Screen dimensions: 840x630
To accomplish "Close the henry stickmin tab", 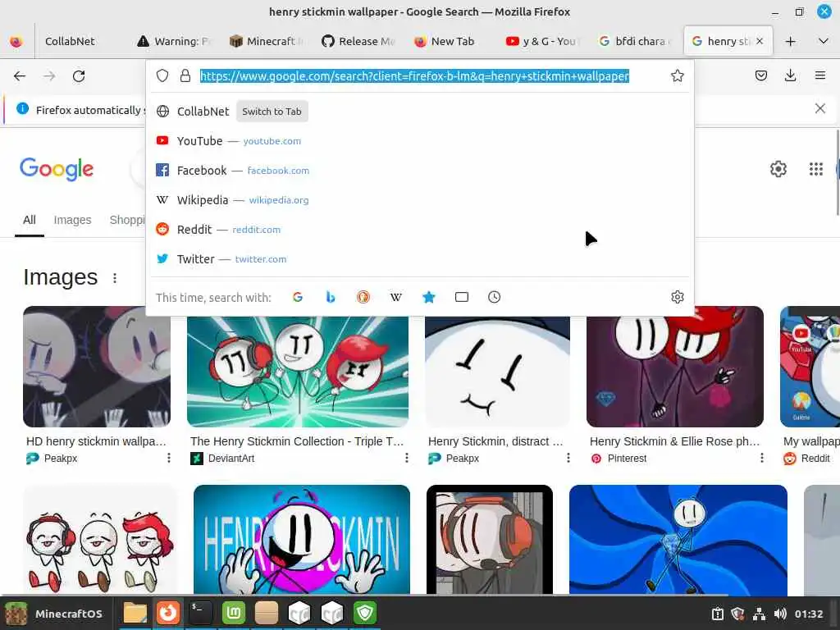I will (759, 41).
